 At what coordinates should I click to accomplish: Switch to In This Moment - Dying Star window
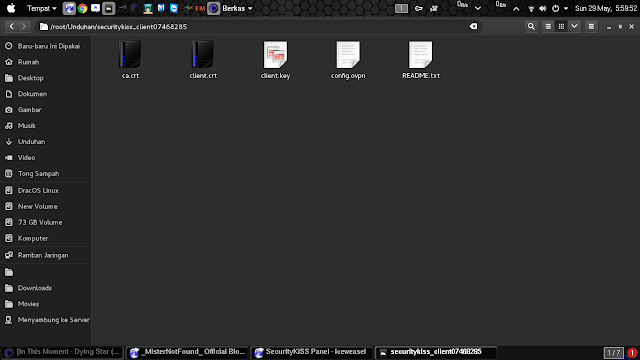[62, 352]
